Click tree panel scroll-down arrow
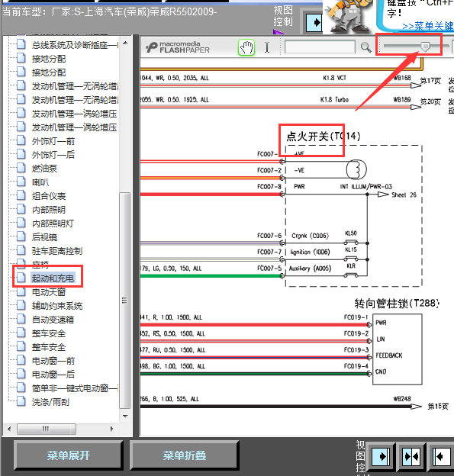This screenshot has height=476, width=454. (125, 416)
